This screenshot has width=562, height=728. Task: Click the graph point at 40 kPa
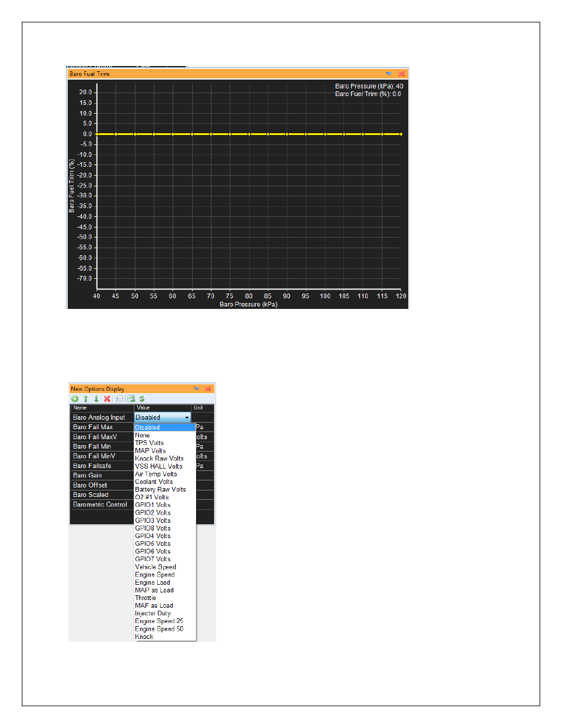pos(97,134)
